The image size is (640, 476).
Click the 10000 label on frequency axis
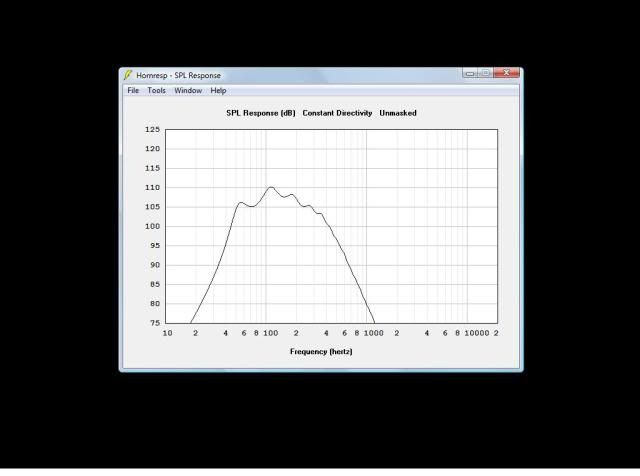tap(477, 333)
